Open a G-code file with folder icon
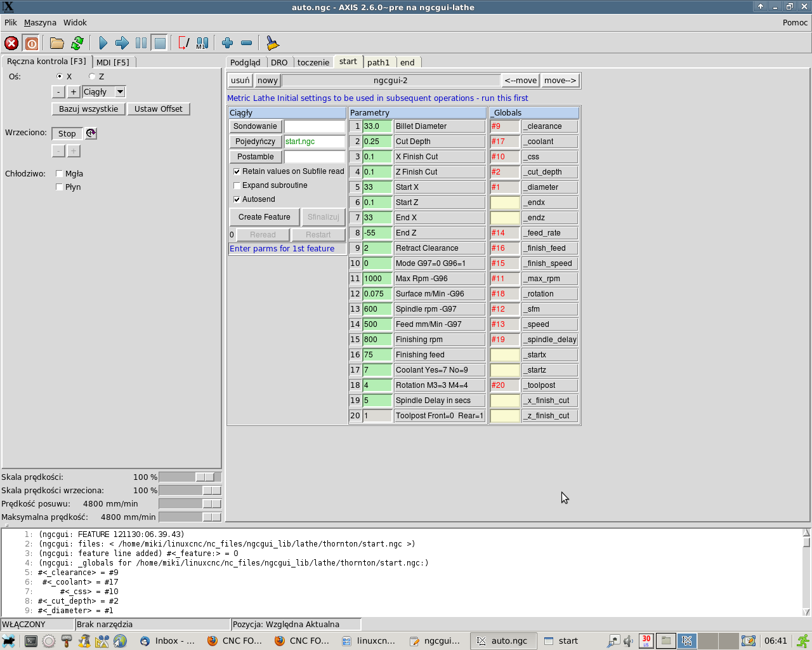812x650 pixels. tap(57, 43)
